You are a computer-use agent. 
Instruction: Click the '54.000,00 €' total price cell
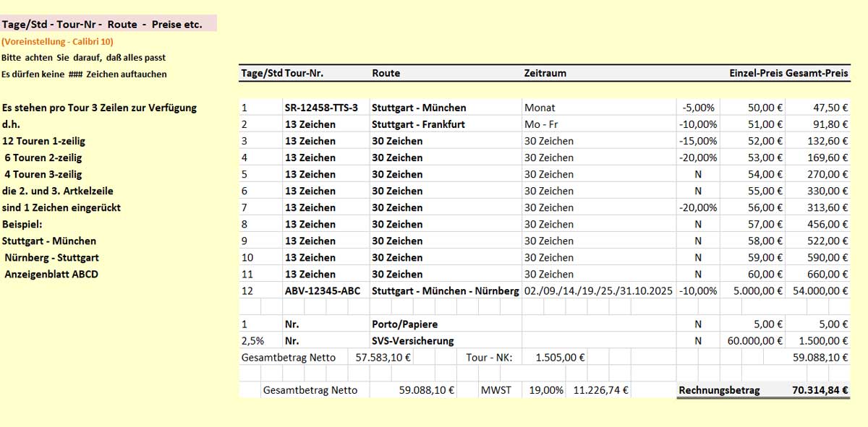[x=819, y=290]
